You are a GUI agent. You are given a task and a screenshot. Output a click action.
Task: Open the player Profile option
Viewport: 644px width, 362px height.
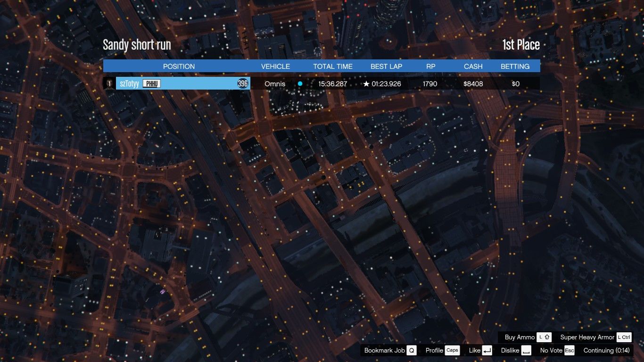coord(434,350)
